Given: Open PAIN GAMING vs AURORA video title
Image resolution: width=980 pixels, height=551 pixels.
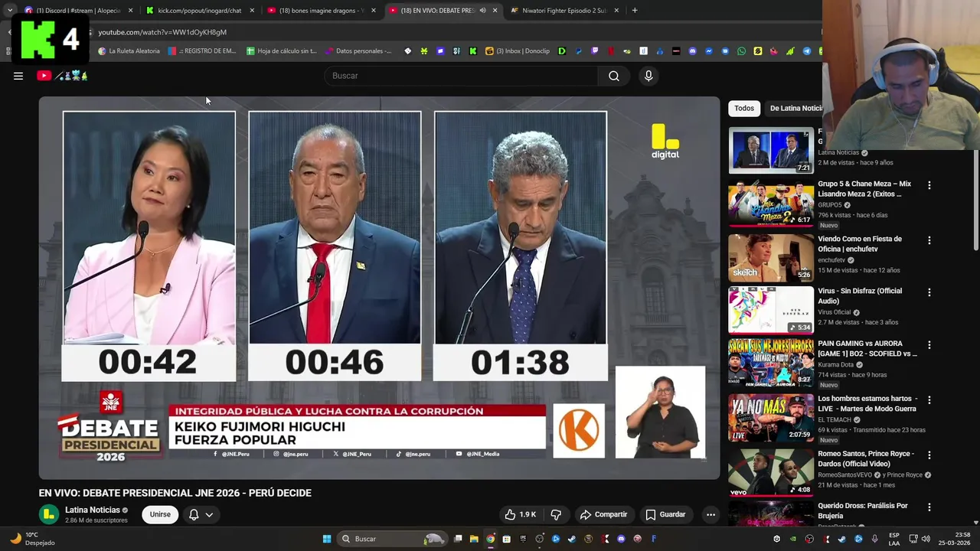Looking at the screenshot, I should point(867,349).
